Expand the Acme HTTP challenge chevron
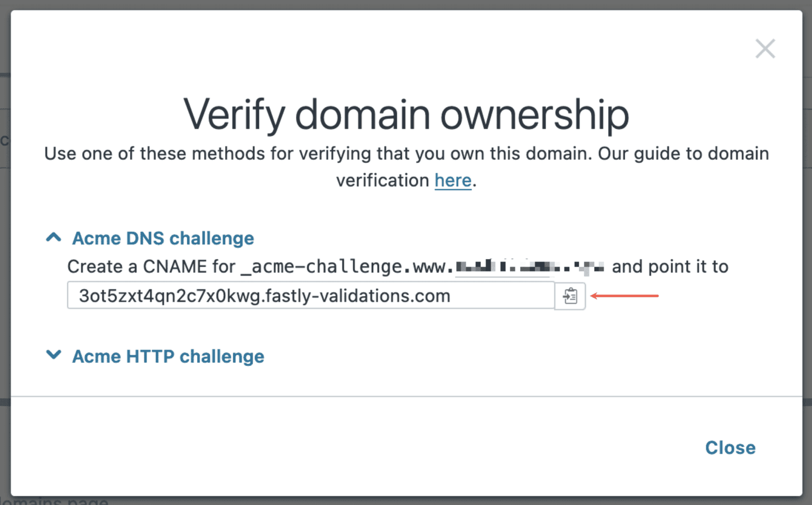This screenshot has width=812, height=505. tap(53, 355)
